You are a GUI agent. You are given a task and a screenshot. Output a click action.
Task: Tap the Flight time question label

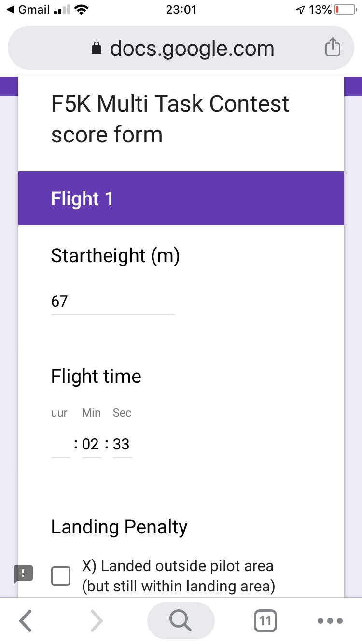click(x=96, y=377)
